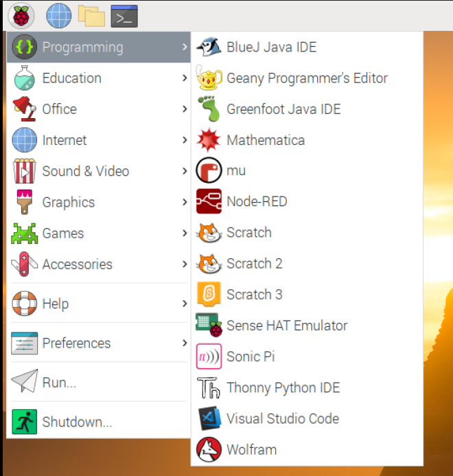Click the orange Scratch 3 icon
Viewport: 453px width, 476px height.
click(x=209, y=294)
